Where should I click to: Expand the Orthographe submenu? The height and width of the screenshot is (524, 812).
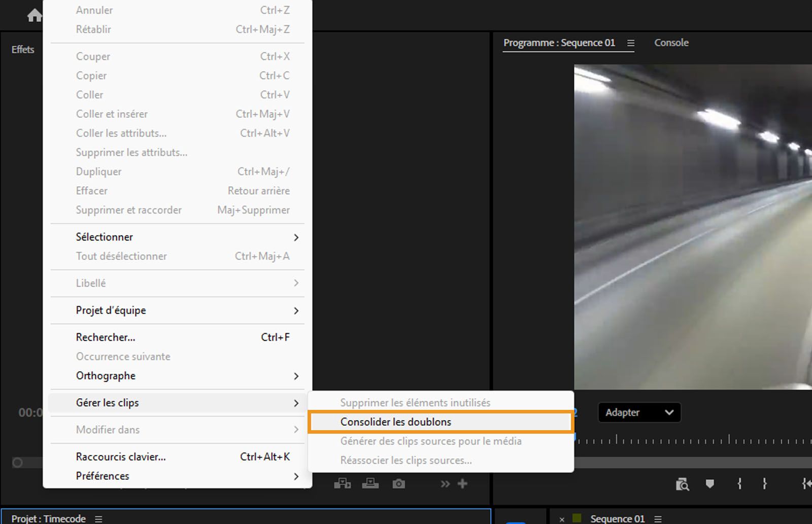click(178, 376)
